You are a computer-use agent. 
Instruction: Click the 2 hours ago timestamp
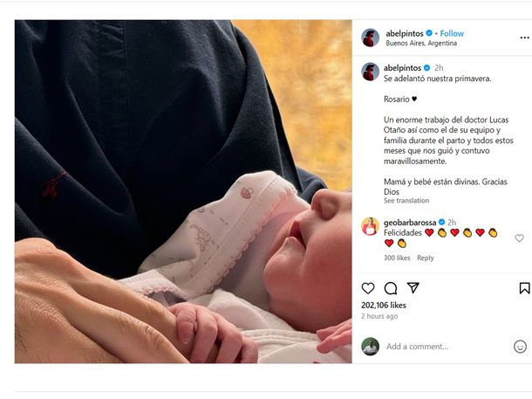[379, 316]
